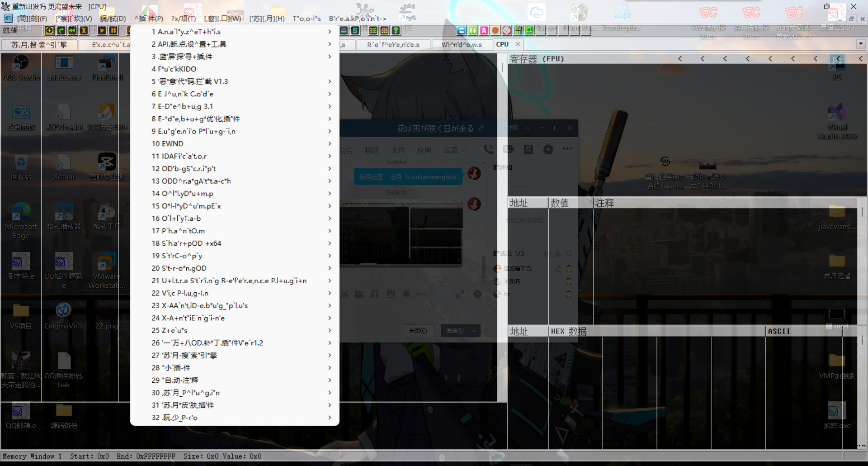
Task: Click the video call icon in chat window
Action: point(509,149)
